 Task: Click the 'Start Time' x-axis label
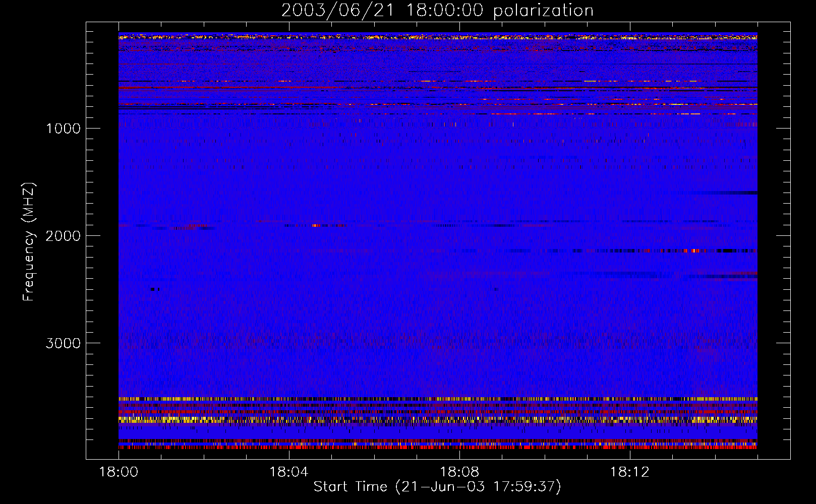(437, 487)
